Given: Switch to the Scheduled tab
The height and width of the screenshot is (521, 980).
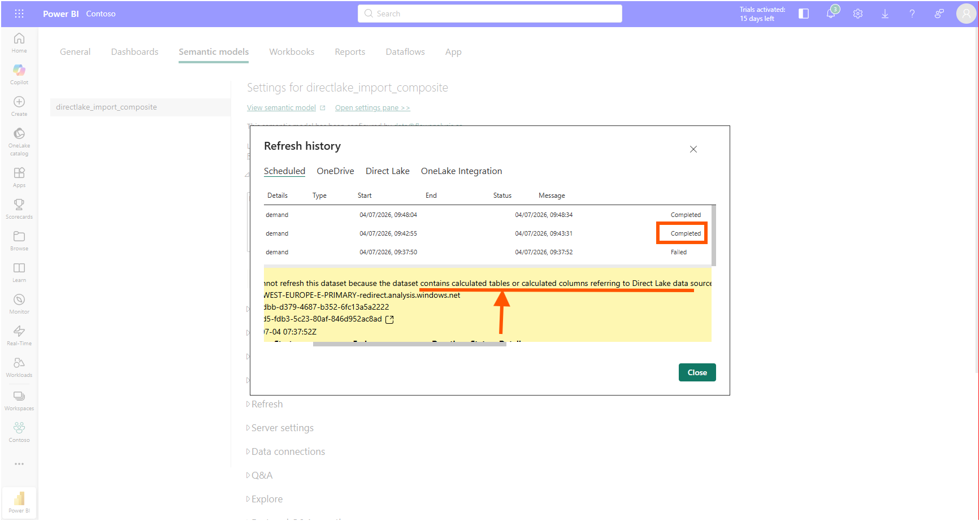Looking at the screenshot, I should 284,171.
